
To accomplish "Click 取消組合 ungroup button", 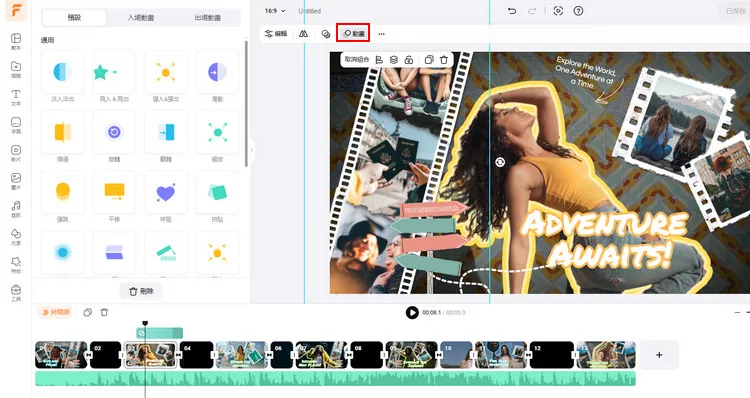I will click(357, 60).
